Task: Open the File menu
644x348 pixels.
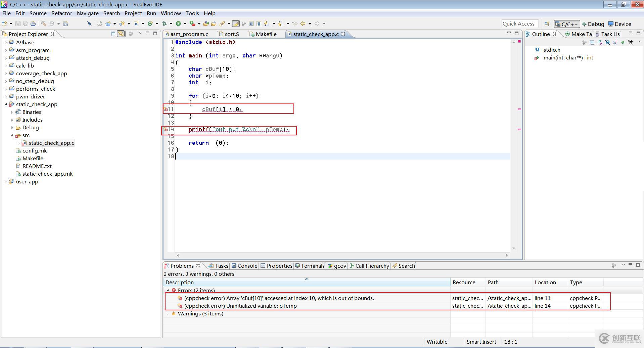Action: [6, 13]
